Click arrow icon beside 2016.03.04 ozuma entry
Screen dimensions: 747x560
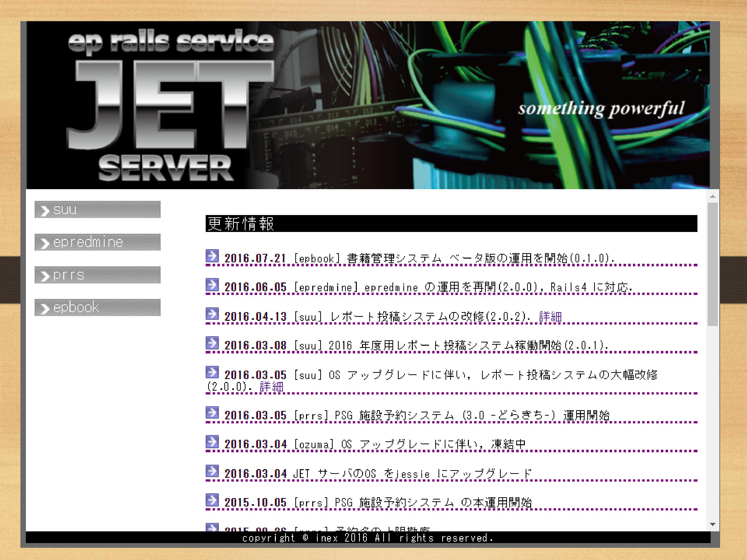(212, 442)
